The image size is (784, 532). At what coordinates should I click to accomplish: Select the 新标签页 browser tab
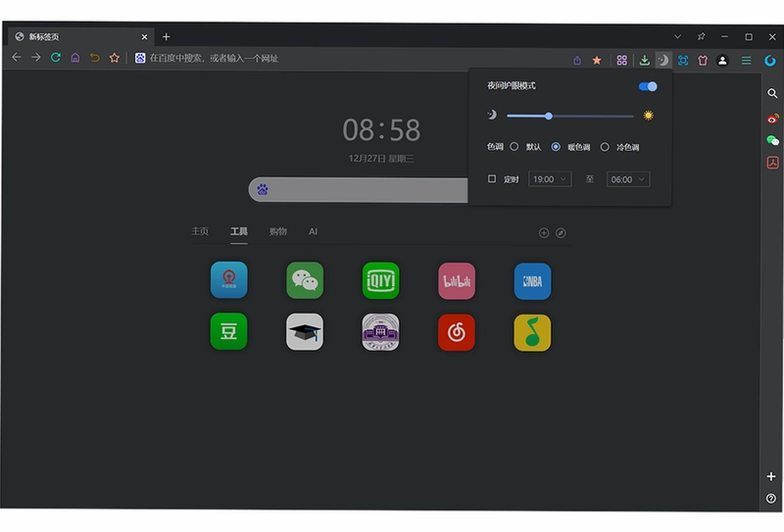pos(80,36)
